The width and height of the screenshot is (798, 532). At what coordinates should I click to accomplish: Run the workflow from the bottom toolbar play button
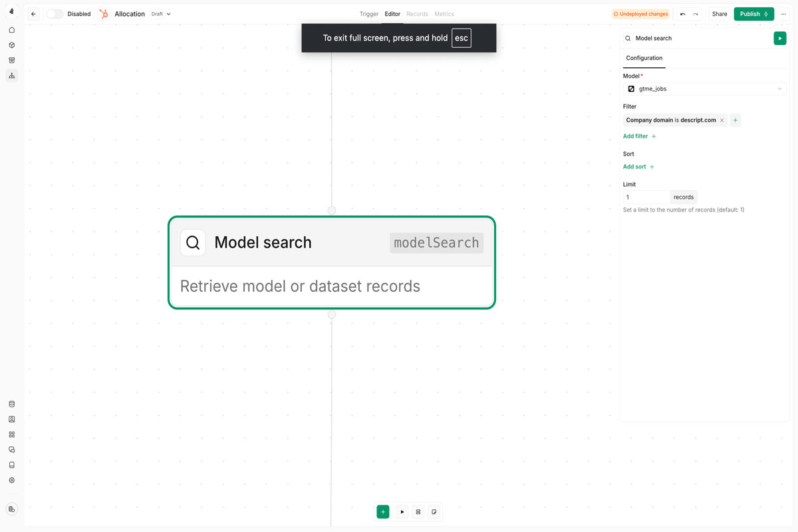(x=402, y=512)
